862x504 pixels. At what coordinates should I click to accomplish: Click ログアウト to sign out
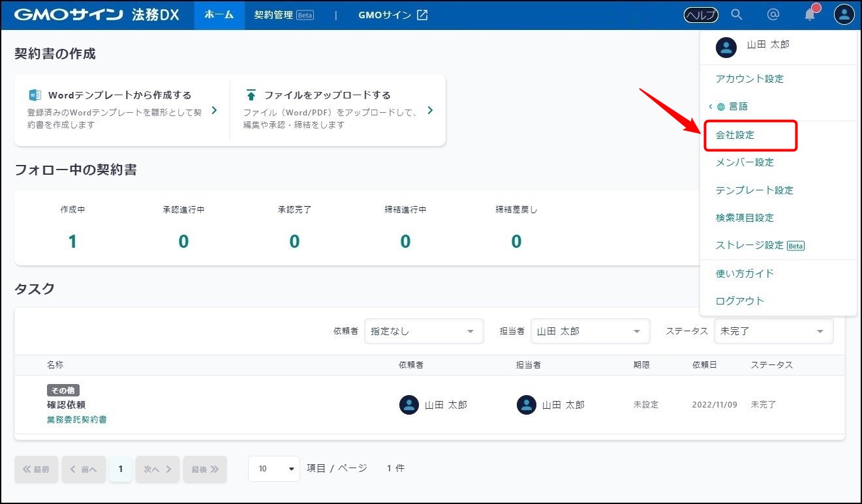point(739,301)
